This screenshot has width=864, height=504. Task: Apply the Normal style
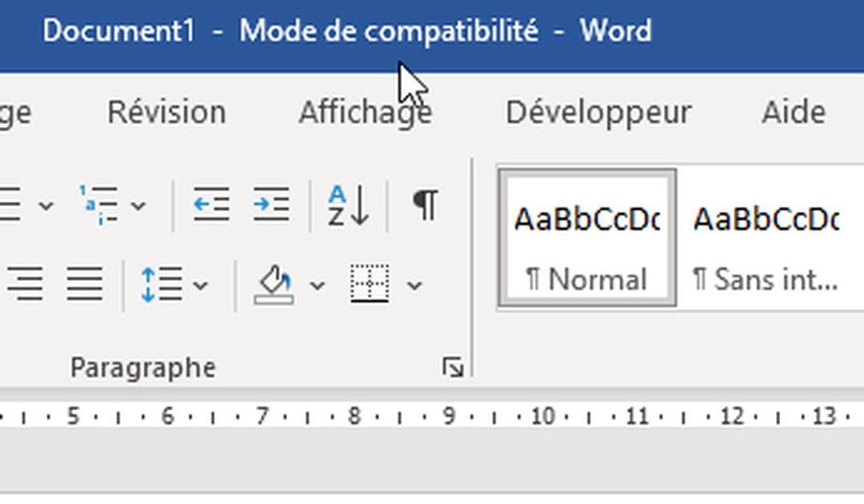click(x=587, y=238)
